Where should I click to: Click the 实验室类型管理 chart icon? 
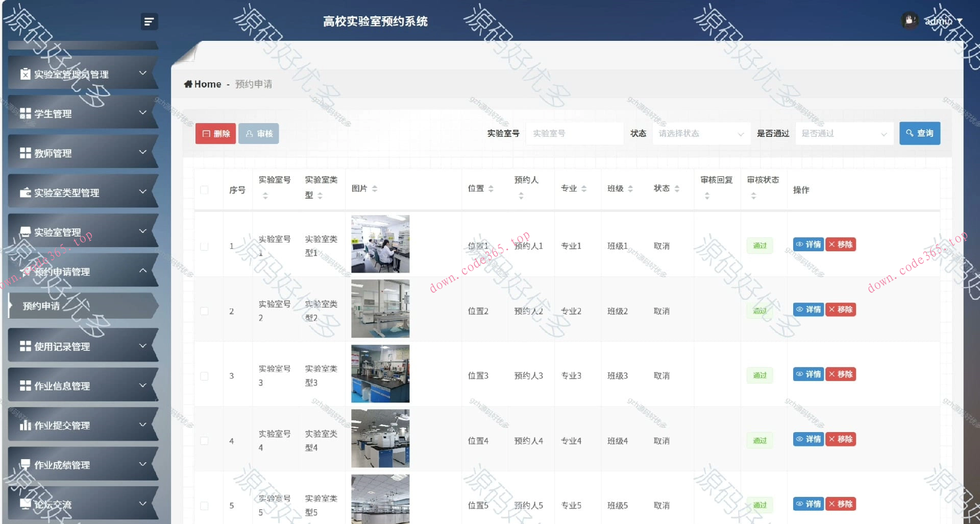pos(26,193)
